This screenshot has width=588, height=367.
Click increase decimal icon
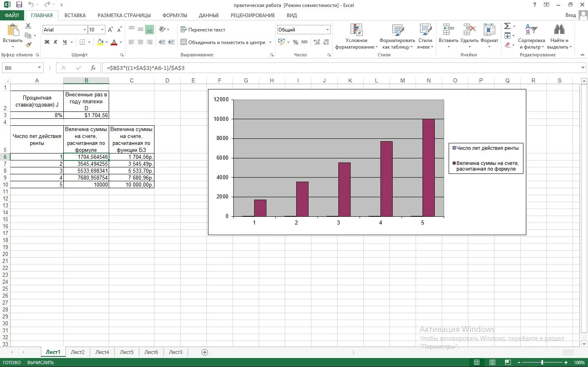[317, 42]
